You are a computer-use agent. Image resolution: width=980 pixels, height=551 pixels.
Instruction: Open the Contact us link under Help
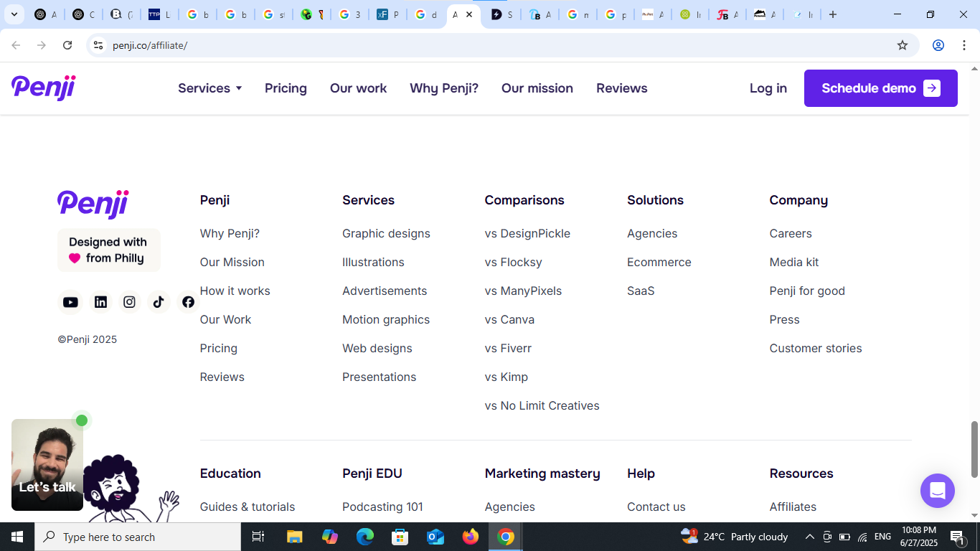pyautogui.click(x=656, y=507)
